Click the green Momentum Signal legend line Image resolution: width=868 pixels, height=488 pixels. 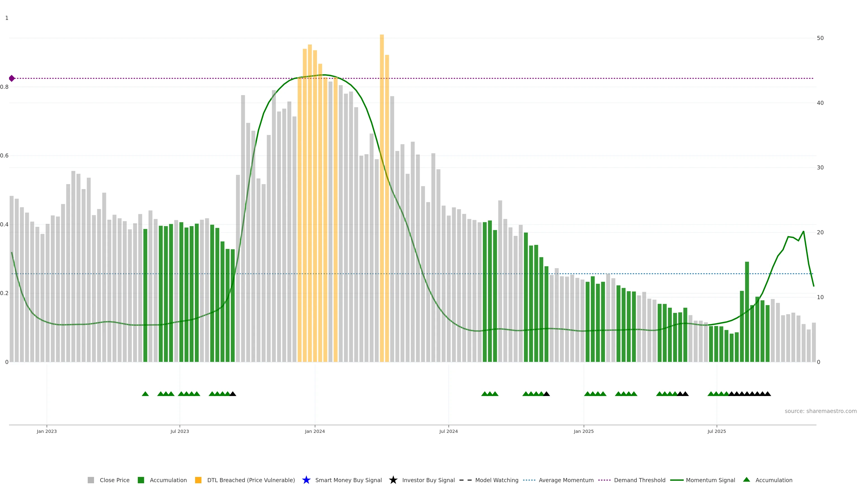(x=677, y=480)
